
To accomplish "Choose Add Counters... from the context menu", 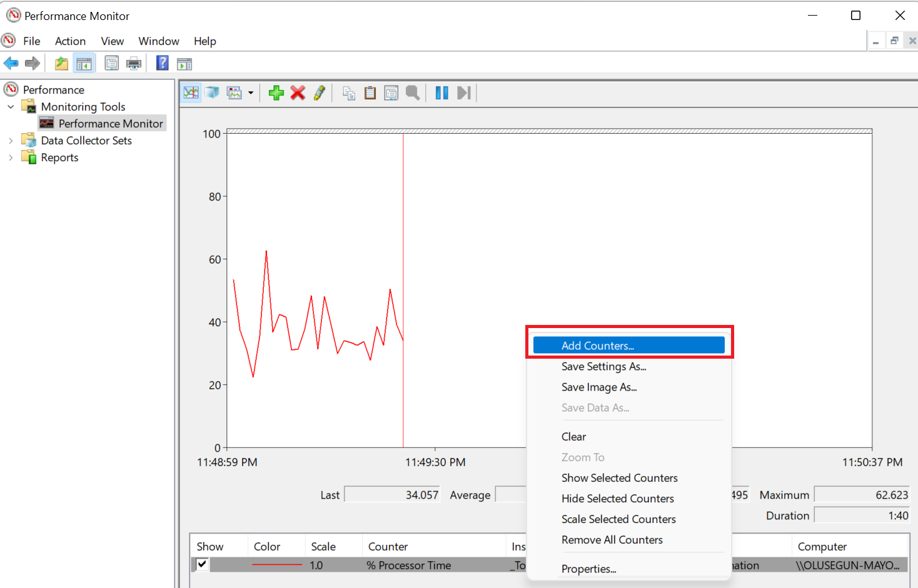I will pyautogui.click(x=598, y=346).
